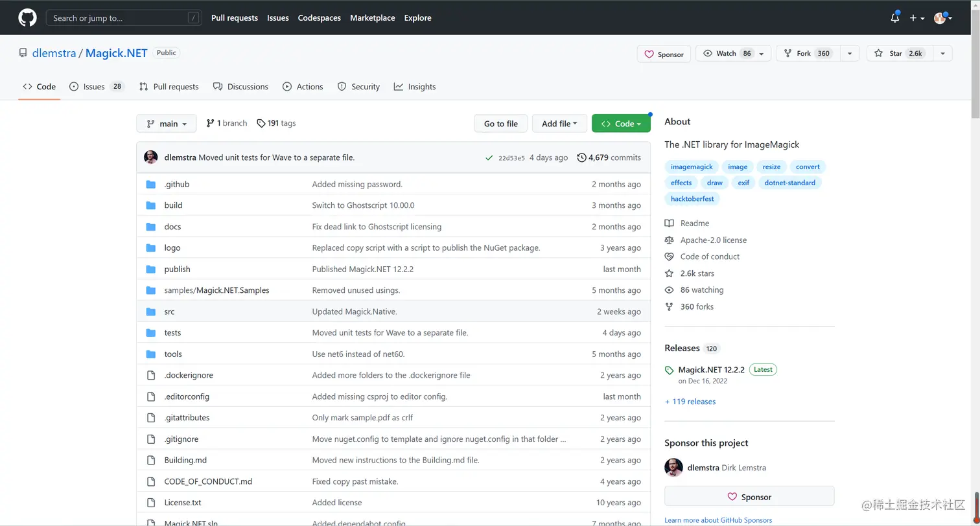This screenshot has width=980, height=526.
Task: Open the Building.md file
Action: [x=185, y=460]
